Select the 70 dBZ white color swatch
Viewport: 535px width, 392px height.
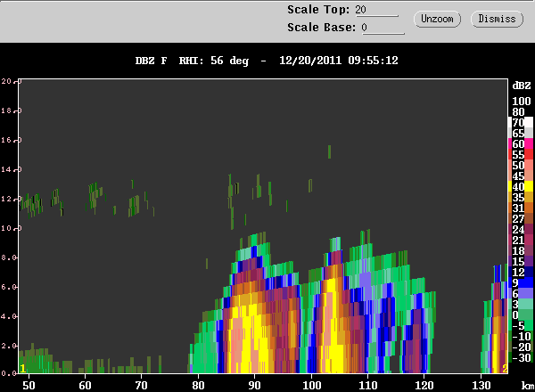(x=529, y=122)
